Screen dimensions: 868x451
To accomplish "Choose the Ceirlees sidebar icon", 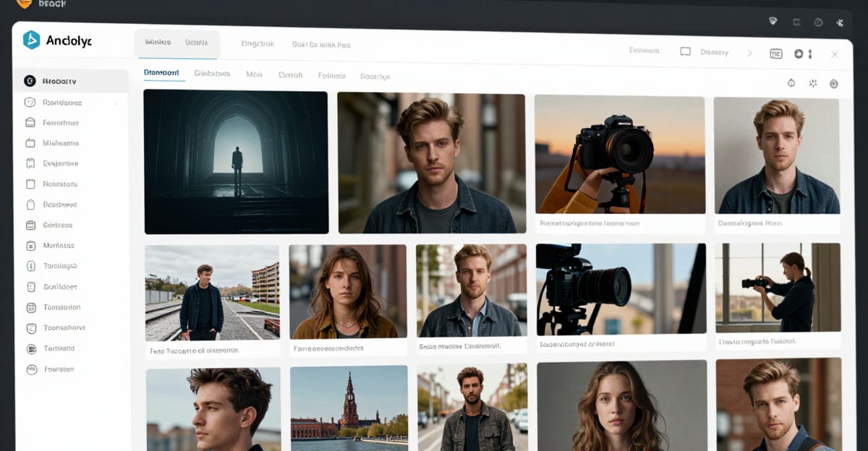I will pyautogui.click(x=30, y=225).
